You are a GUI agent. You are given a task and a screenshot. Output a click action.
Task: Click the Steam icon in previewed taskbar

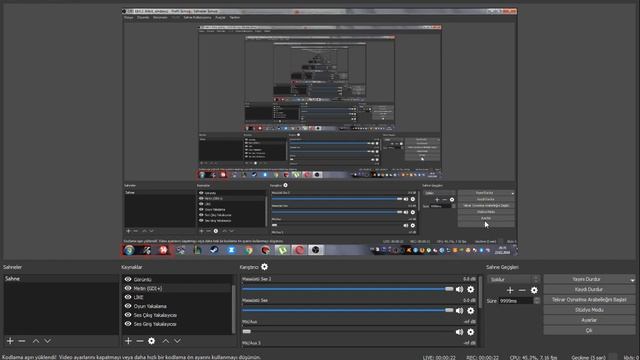214,250
